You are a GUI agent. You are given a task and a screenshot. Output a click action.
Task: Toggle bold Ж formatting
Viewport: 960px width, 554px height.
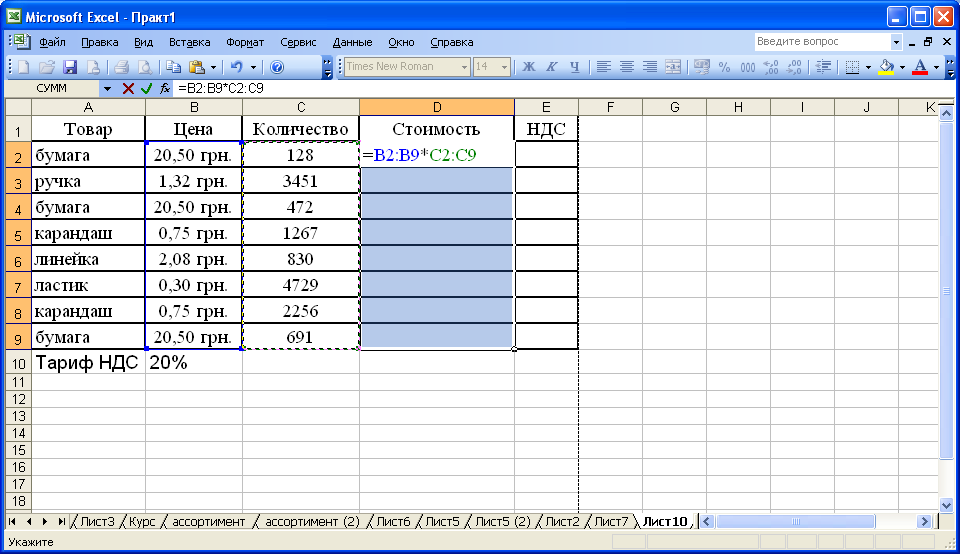(x=528, y=67)
